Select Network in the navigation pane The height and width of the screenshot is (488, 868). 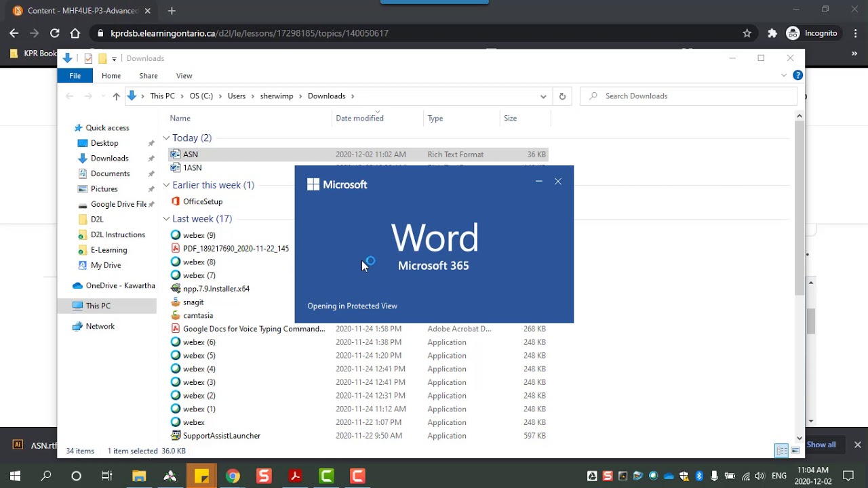point(100,326)
